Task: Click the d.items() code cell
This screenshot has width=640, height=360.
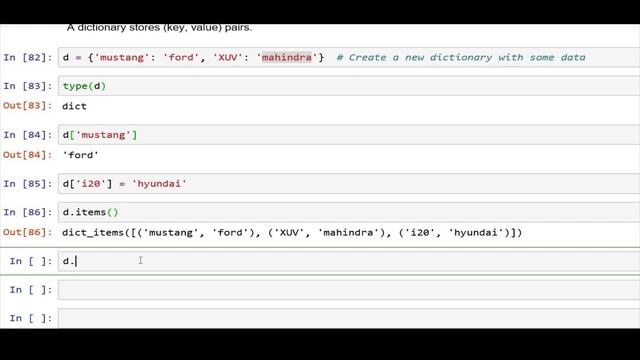Action: (349, 212)
